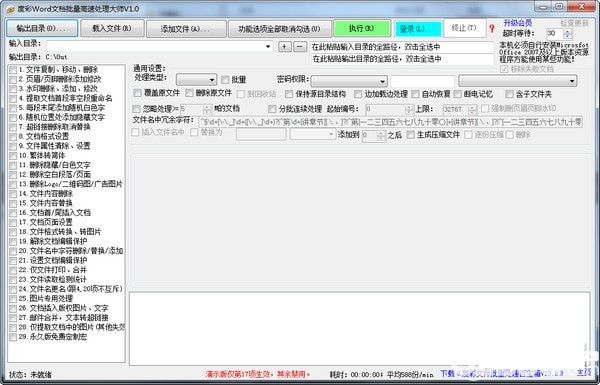Screen dimensions: 600x385
Task: Enable 删除原文件 checkbox
Action: [189, 93]
